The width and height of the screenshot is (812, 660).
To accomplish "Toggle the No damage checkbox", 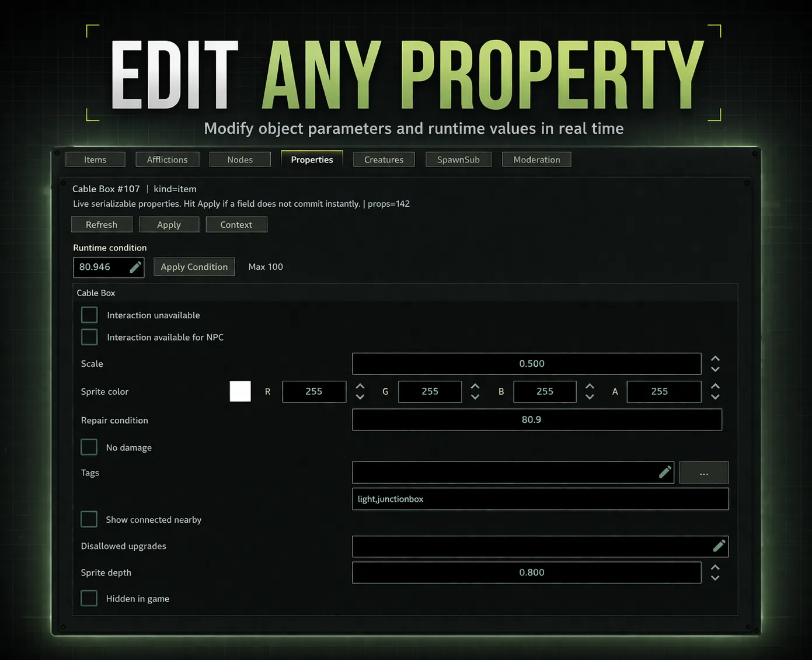I will (x=89, y=447).
